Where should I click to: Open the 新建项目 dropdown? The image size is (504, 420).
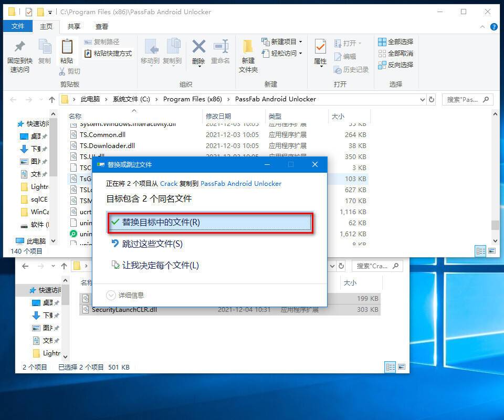click(x=286, y=41)
